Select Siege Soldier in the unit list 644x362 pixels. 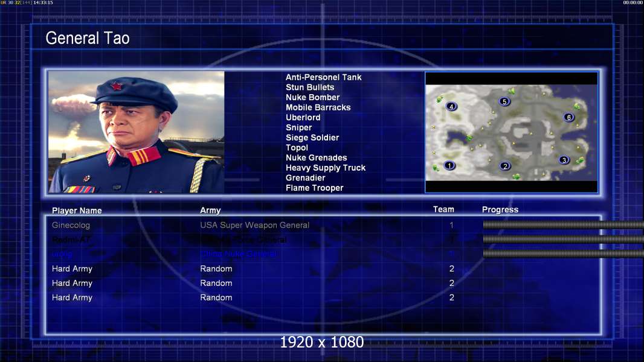(x=312, y=138)
